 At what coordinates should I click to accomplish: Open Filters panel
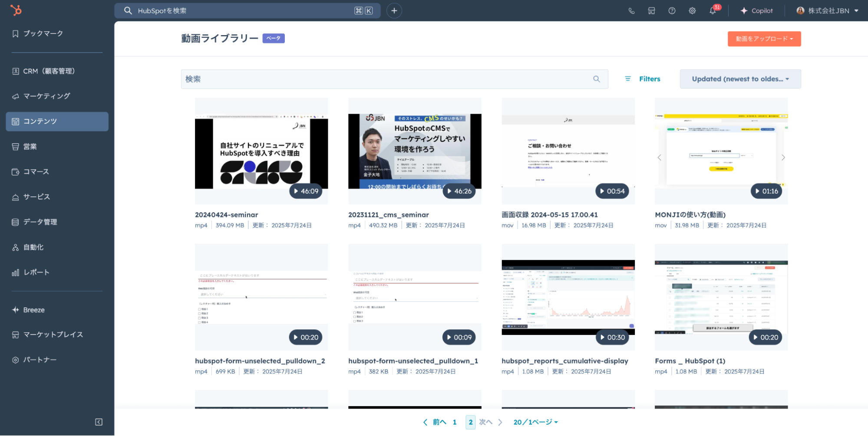coord(643,79)
